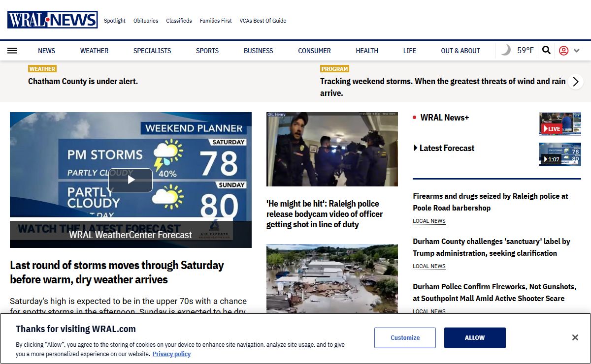Click the flooded town aerial image
Screen dimensions: 591x364
pos(332,278)
